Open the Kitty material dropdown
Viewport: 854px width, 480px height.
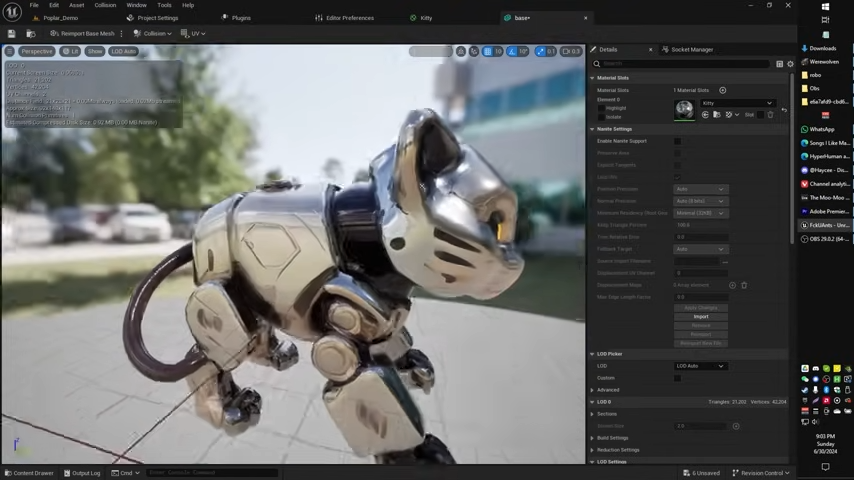[x=738, y=103]
